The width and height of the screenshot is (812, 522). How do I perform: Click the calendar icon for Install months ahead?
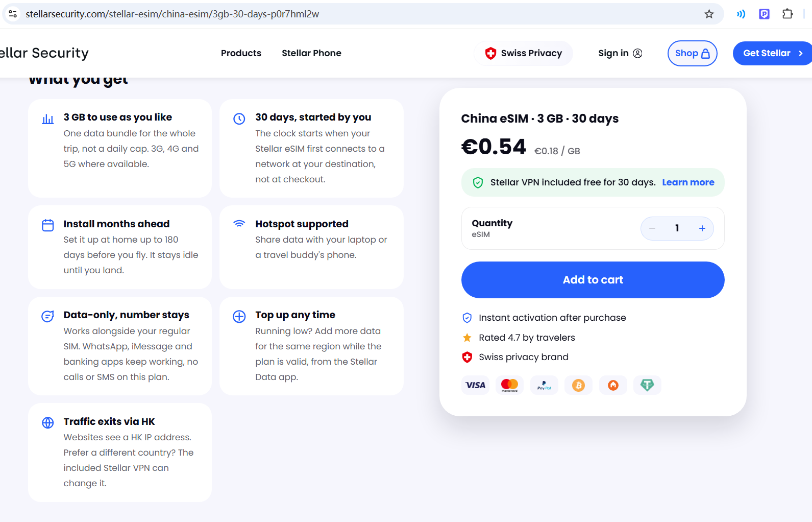pyautogui.click(x=48, y=225)
